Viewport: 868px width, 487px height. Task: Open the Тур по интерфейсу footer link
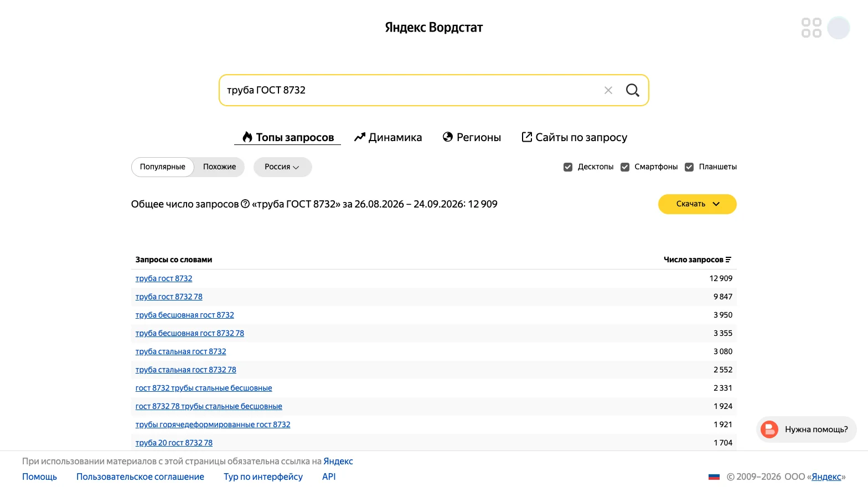point(263,477)
